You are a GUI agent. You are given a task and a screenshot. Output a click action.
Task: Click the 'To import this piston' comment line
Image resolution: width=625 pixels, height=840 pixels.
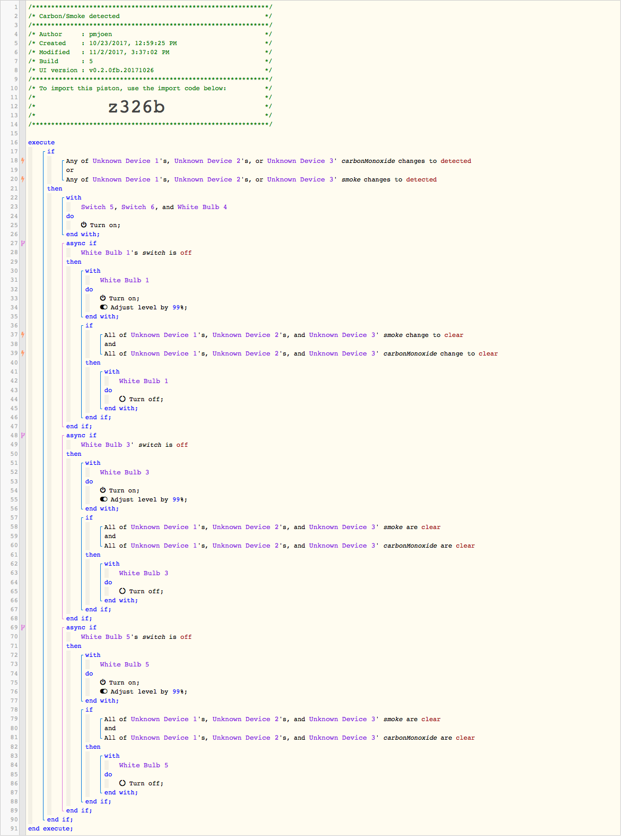click(x=150, y=88)
